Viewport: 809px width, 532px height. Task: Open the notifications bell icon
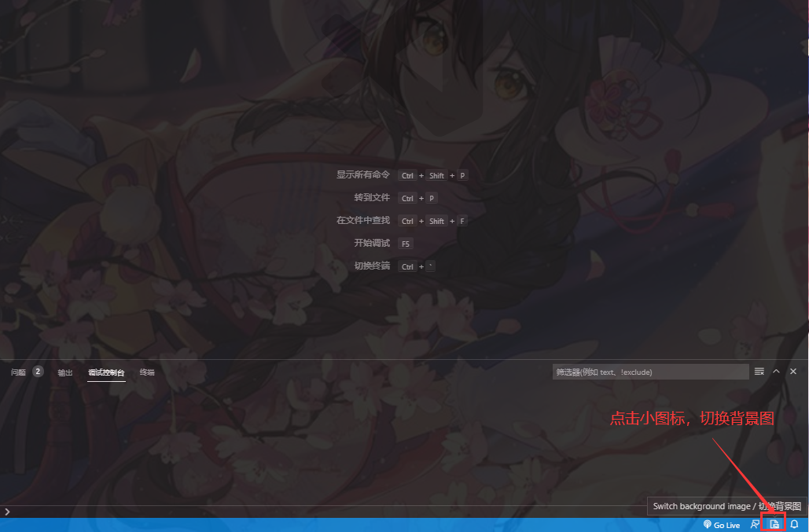pos(794,524)
